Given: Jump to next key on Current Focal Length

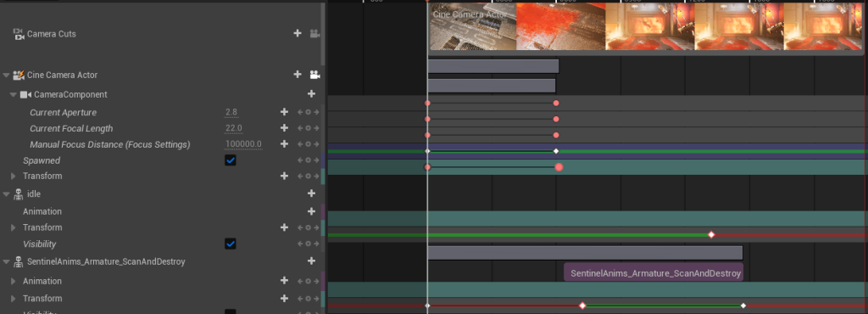Looking at the screenshot, I should click(x=316, y=128).
